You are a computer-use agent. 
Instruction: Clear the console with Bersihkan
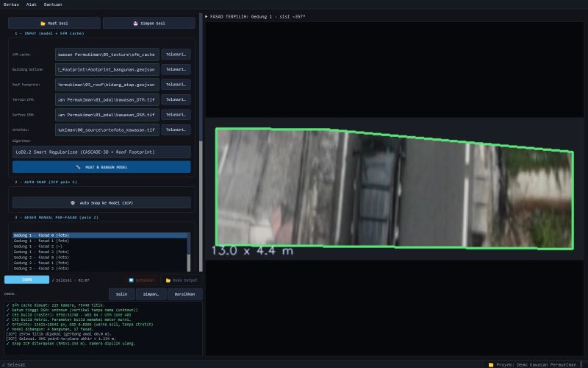[x=185, y=294]
